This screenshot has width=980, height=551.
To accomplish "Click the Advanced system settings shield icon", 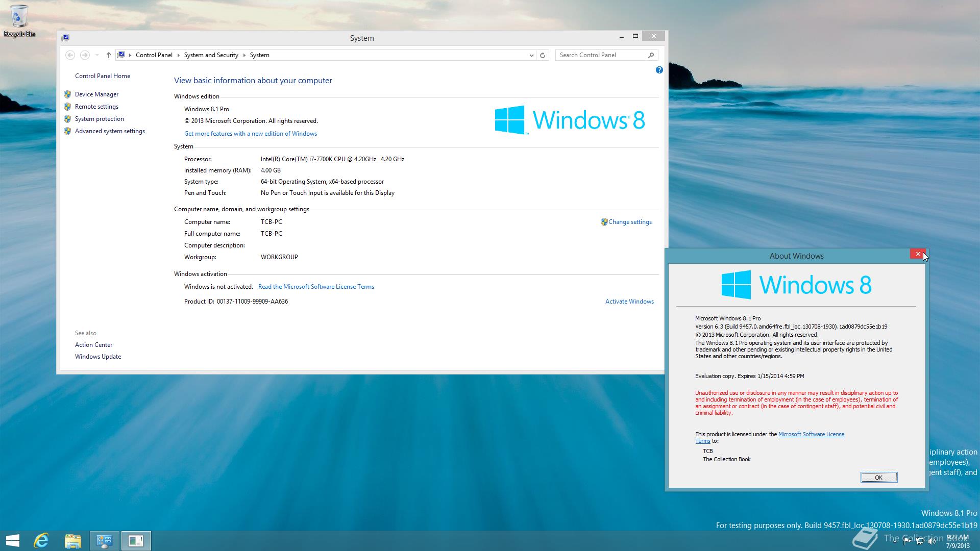I will (67, 131).
